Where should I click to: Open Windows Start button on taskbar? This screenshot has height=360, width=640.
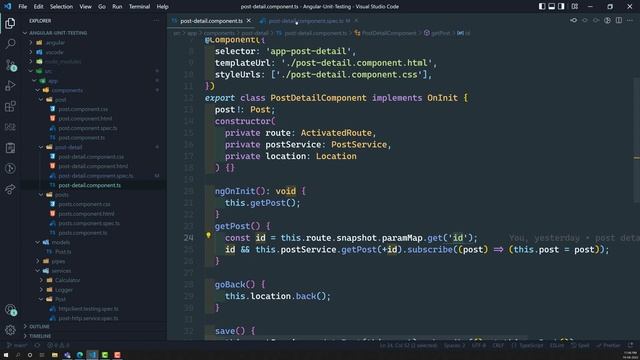tap(6, 355)
